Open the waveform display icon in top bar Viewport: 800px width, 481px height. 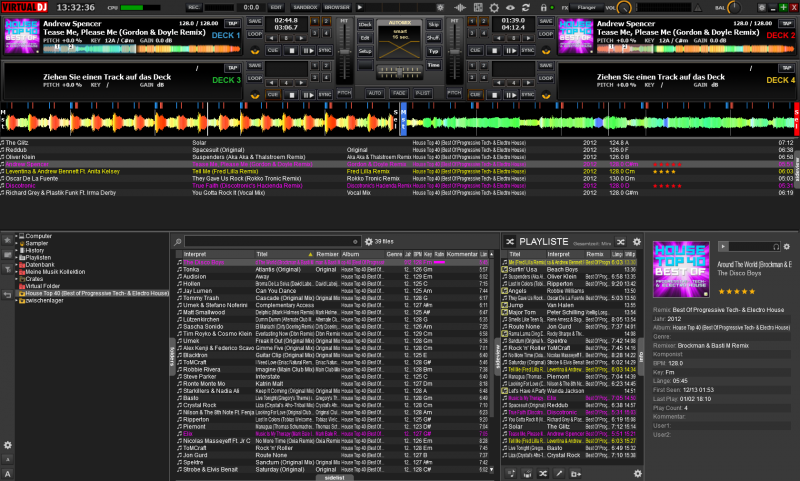click(x=460, y=8)
